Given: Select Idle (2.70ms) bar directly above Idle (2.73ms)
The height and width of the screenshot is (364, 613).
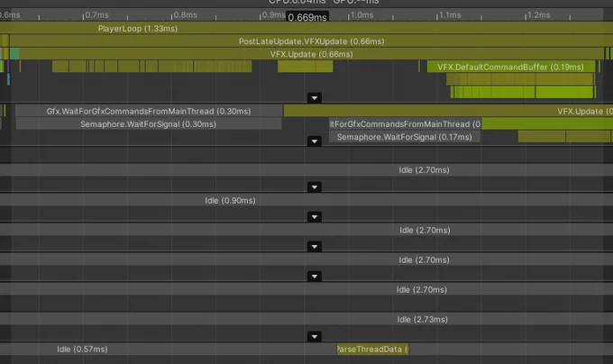Looking at the screenshot, I should 306,289.
